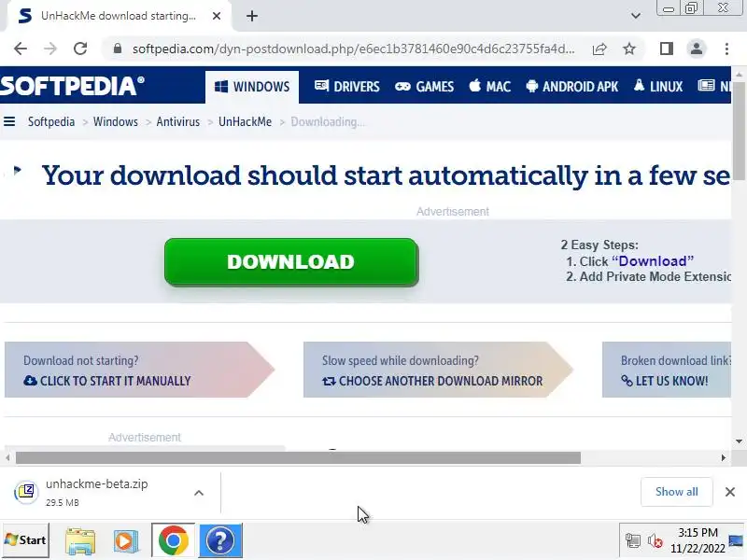This screenshot has width=747, height=560.
Task: Click the help question mark taskbar icon
Action: 220,540
